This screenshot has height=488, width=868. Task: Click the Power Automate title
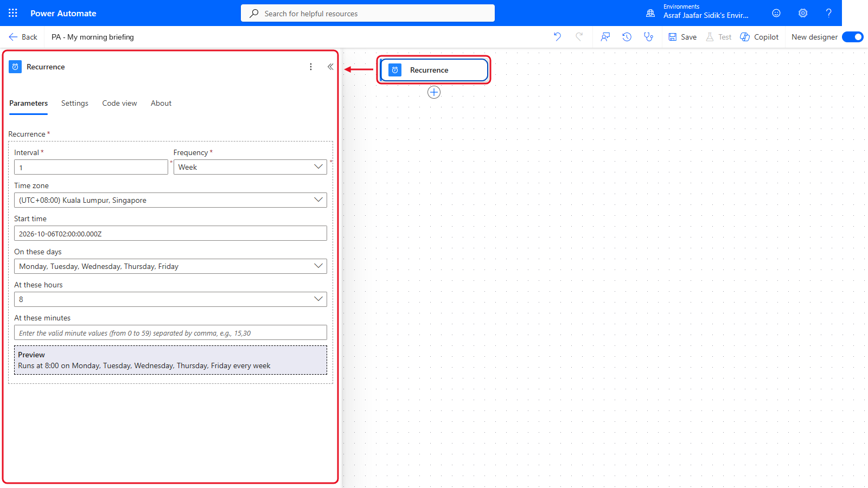coord(63,13)
